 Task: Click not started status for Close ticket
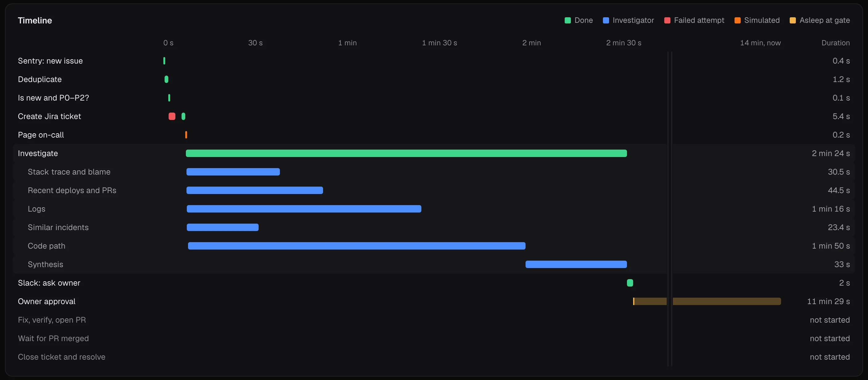coord(829,357)
